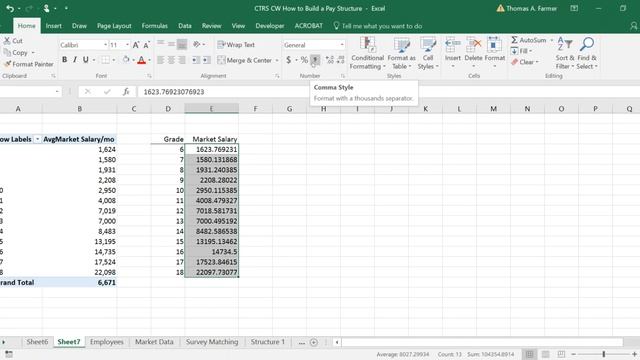Click the Copy button
Image resolution: width=640 pixels, height=360 pixels.
[16, 53]
